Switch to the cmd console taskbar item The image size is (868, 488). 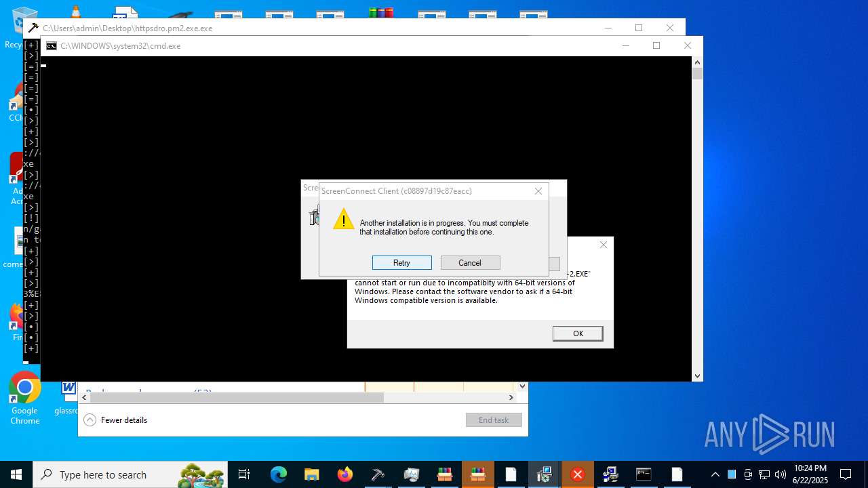click(644, 474)
